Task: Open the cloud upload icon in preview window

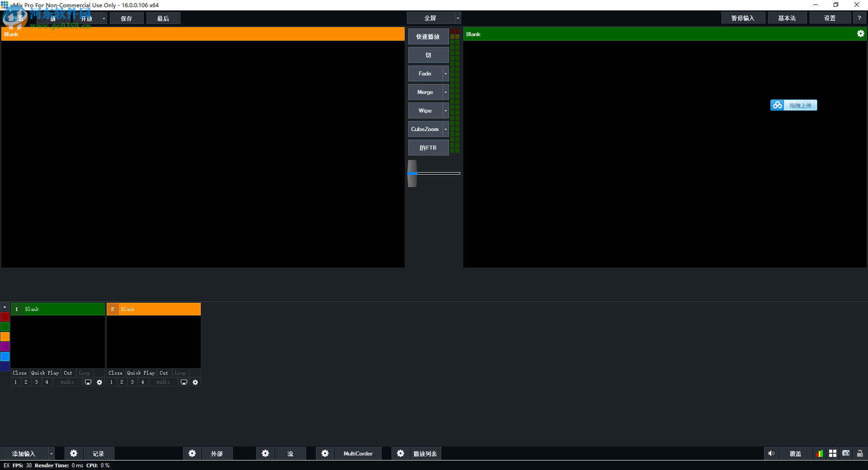Action: [777, 105]
